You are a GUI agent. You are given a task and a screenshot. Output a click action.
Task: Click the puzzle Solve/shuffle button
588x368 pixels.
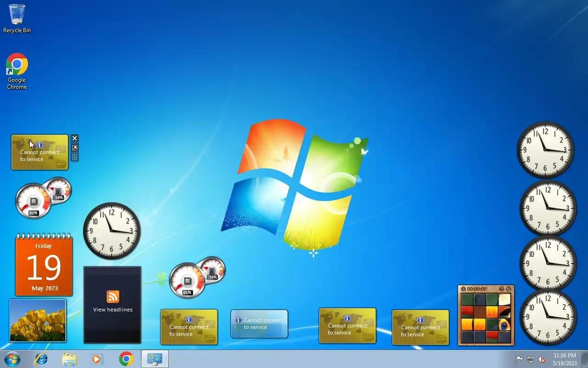[508, 289]
